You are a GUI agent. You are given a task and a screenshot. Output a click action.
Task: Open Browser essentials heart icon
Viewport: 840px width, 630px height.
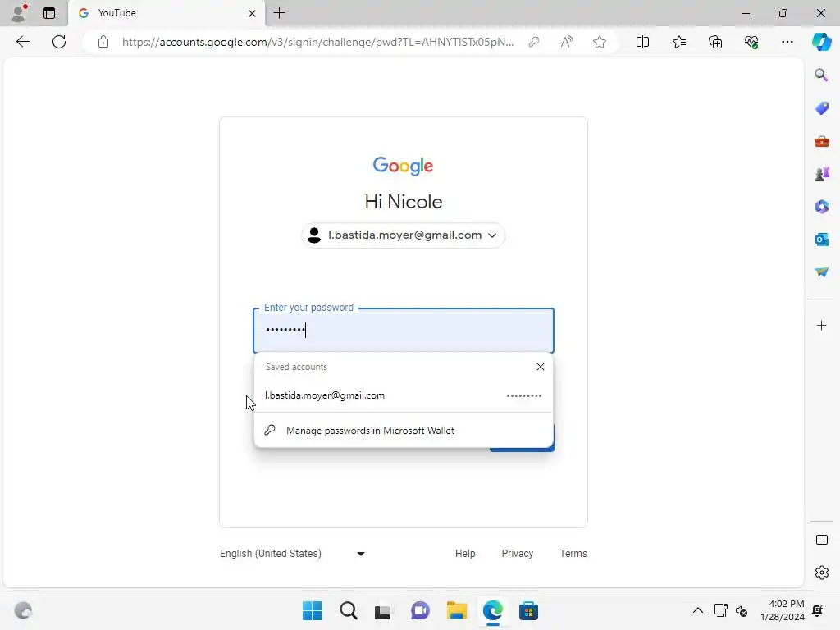tap(751, 42)
